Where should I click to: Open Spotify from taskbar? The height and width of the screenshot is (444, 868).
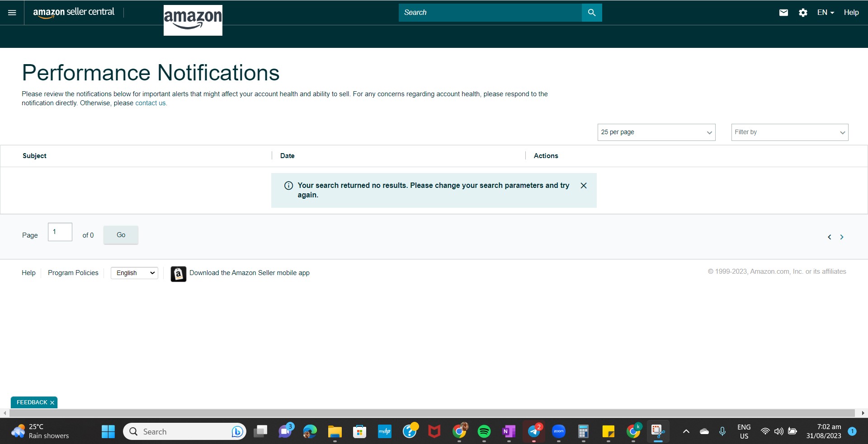pyautogui.click(x=484, y=432)
